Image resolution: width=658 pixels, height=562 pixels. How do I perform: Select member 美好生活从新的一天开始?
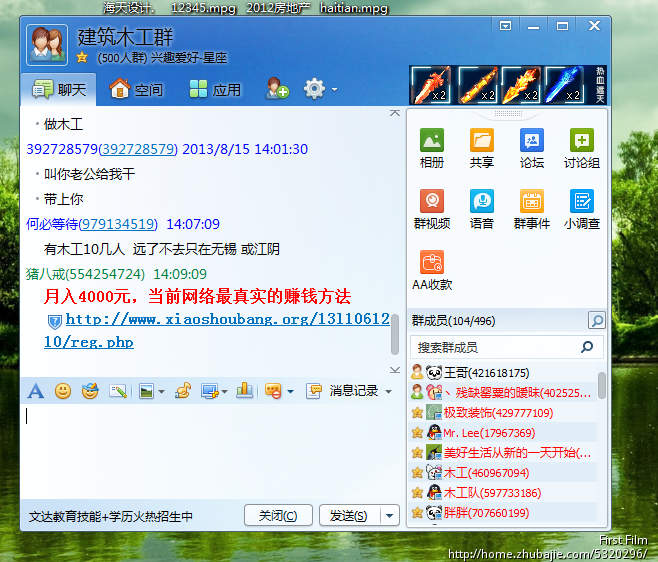coord(503,452)
